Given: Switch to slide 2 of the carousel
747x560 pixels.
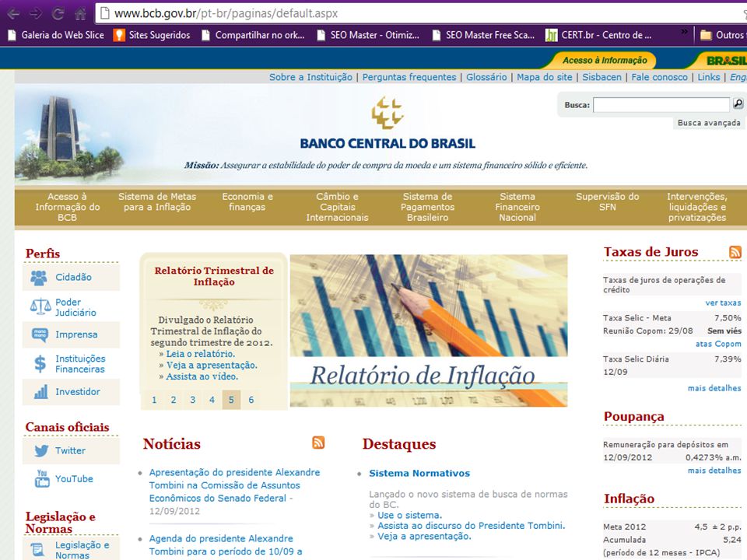Looking at the screenshot, I should click(x=174, y=400).
